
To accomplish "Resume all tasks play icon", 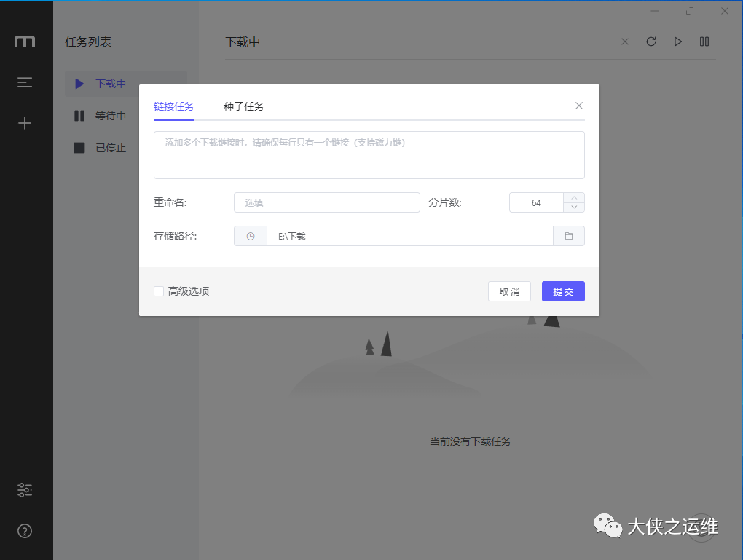I will tap(678, 42).
